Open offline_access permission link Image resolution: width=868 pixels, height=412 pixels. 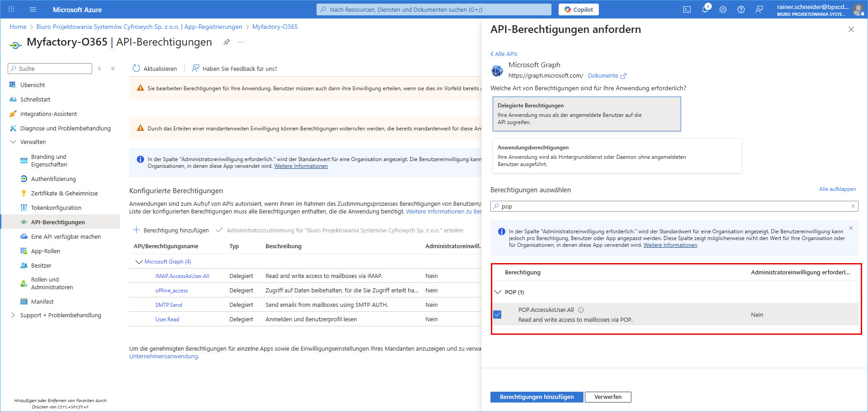click(x=172, y=291)
